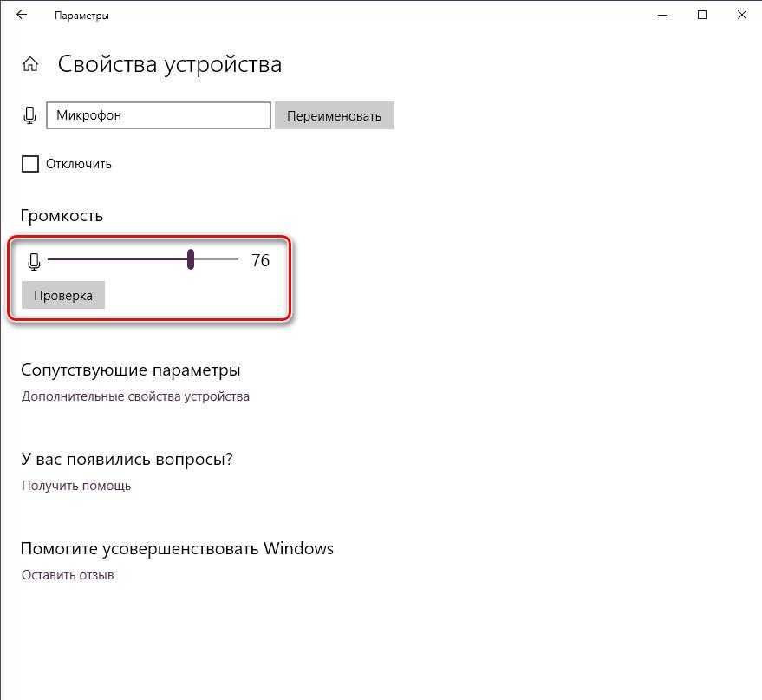Close the Параметры window
The width and height of the screenshot is (762, 700).
pyautogui.click(x=742, y=15)
